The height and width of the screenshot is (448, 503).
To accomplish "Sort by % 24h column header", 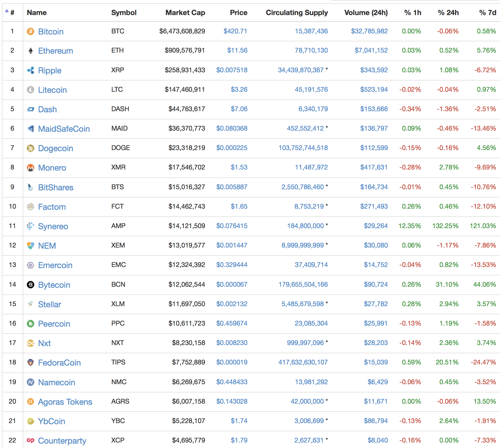I will point(448,13).
